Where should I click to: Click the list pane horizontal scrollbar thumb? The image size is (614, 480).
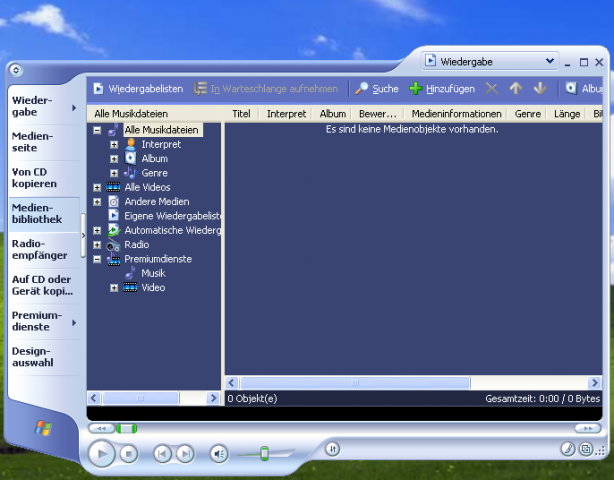pos(355,383)
